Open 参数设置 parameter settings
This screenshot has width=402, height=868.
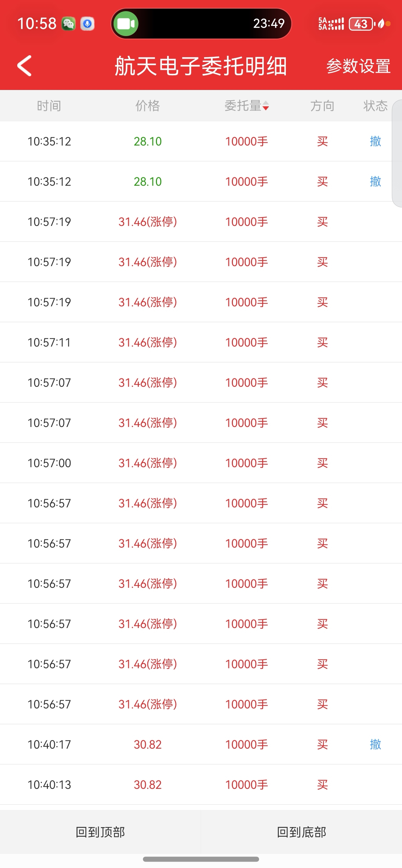(358, 66)
